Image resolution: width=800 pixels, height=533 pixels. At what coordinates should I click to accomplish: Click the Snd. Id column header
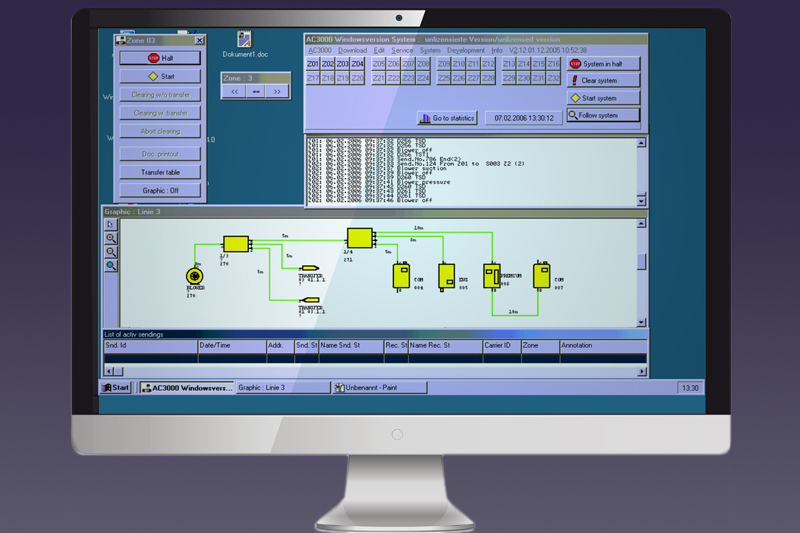coord(151,346)
